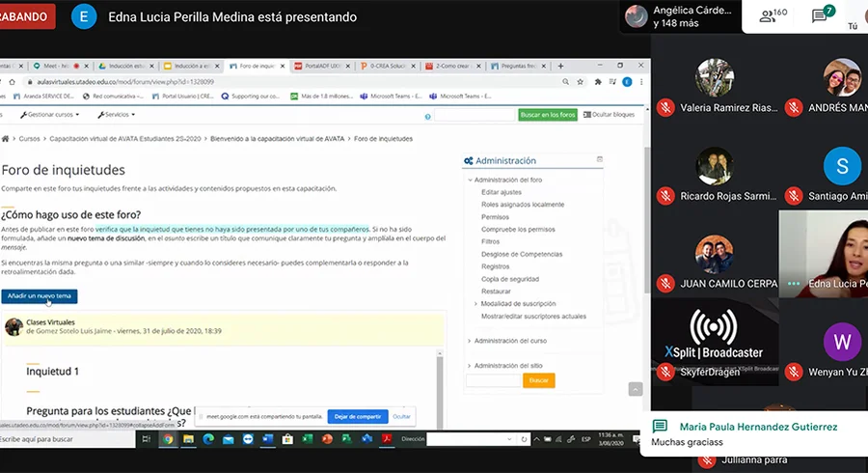Click orange Buscar button in Administración

click(x=538, y=380)
